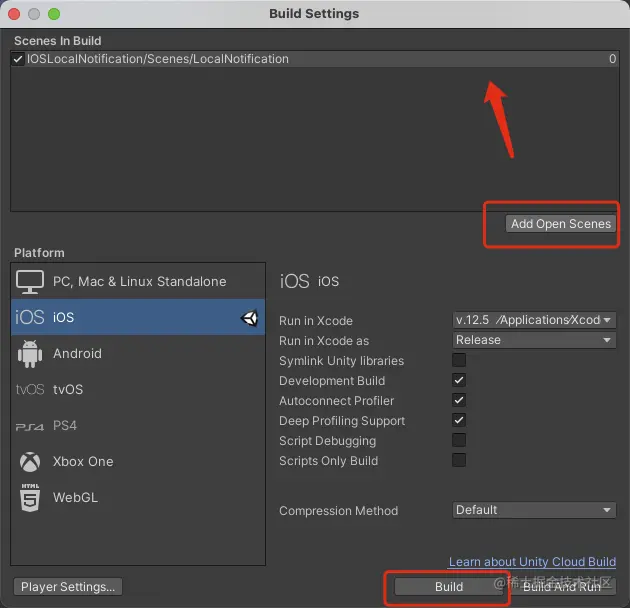Screen dimensions: 630x608
Task: Enable Scripts Only Build checkbox
Action: pos(459,460)
